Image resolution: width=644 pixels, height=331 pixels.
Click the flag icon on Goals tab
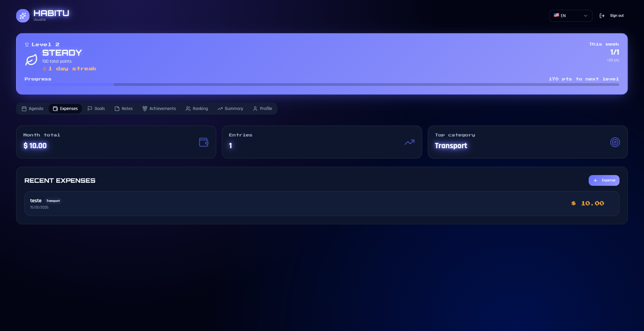coord(90,109)
